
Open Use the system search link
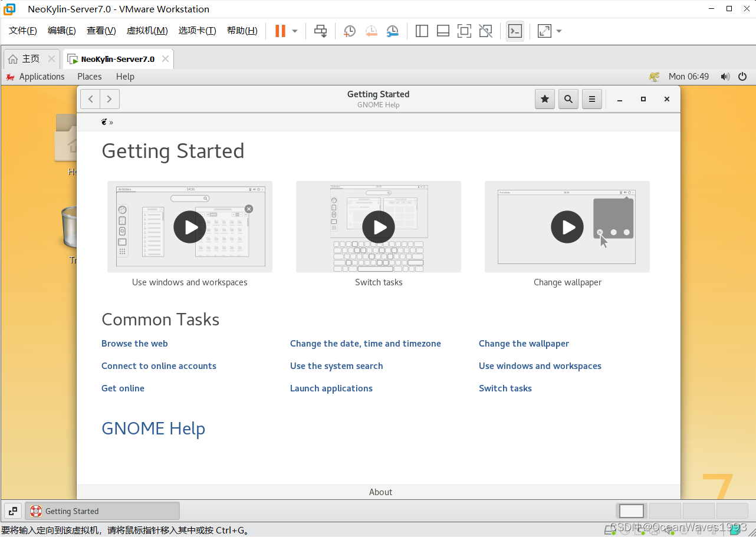point(337,366)
